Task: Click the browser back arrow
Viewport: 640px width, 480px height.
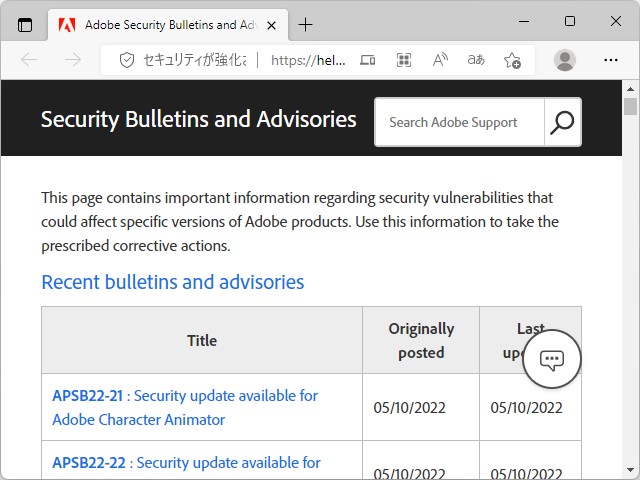Action: (x=29, y=60)
